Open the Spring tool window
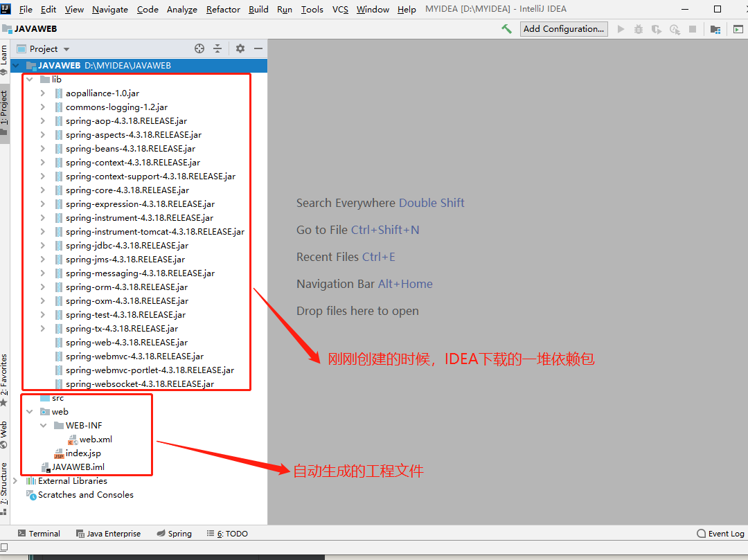Screen dimensions: 748x560 (175, 533)
